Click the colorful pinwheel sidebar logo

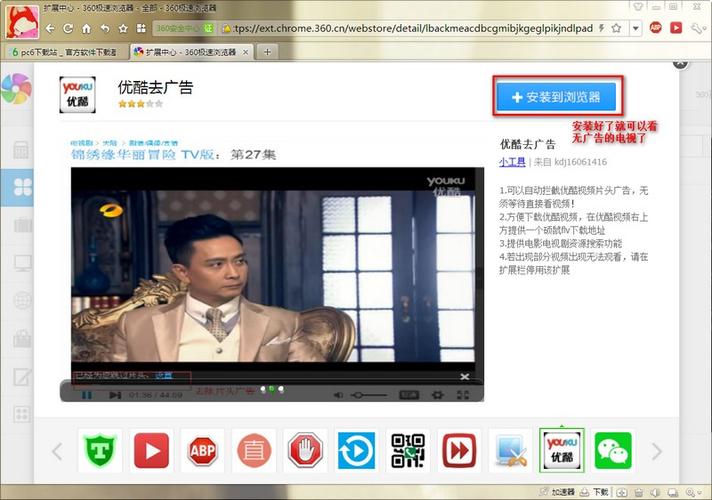[x=16, y=89]
